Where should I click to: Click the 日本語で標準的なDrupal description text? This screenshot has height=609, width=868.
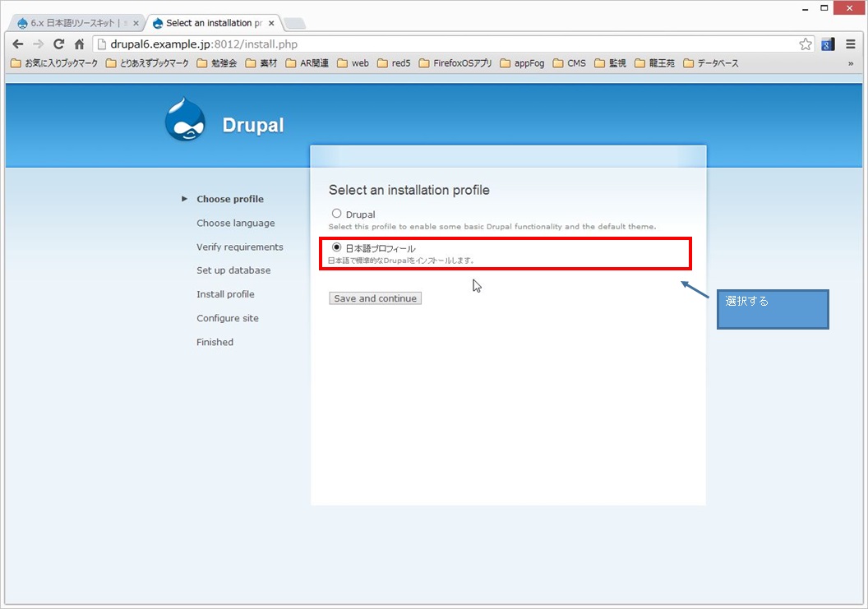[x=401, y=261]
